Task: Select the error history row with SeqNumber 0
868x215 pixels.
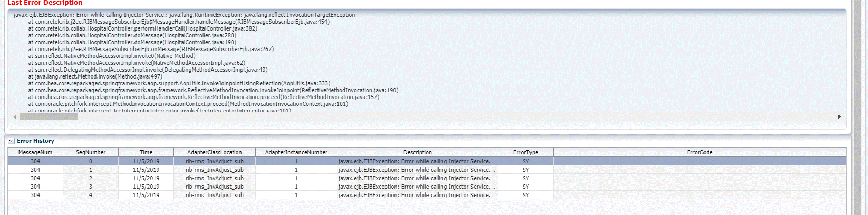Action: click(x=427, y=161)
